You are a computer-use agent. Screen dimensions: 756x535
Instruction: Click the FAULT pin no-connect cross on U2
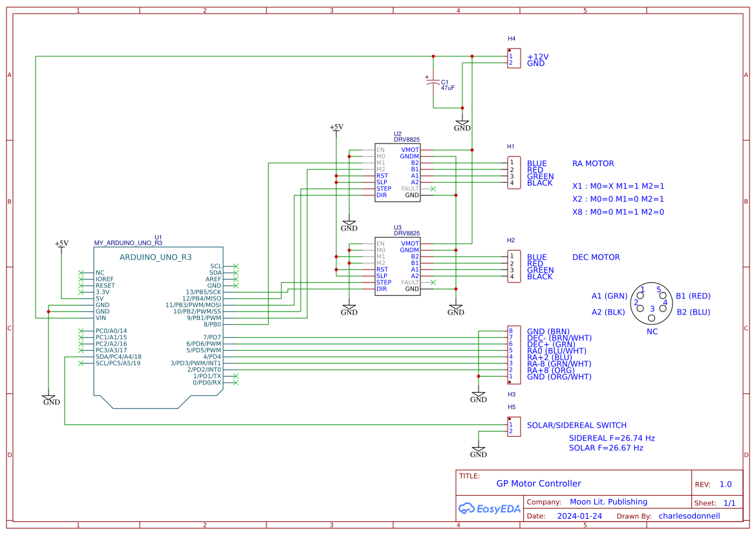[x=433, y=189]
